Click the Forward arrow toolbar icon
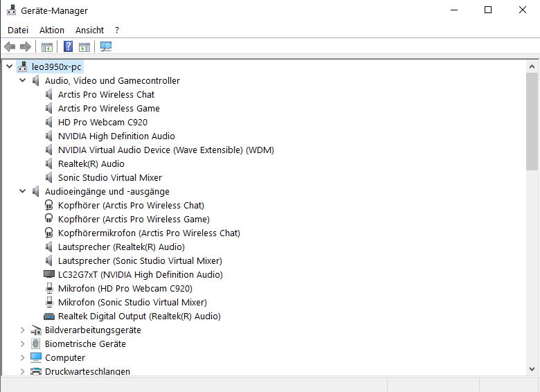Screen dimensions: 540x392 26,46
